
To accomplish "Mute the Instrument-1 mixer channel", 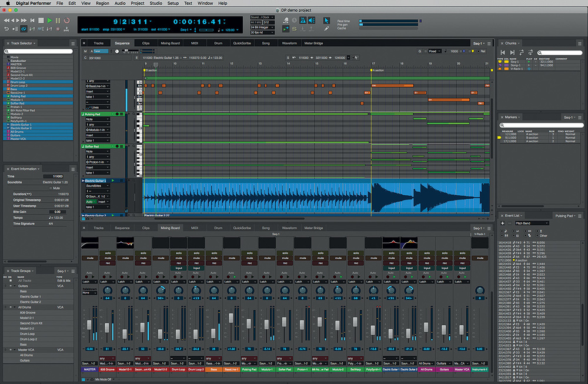I will 480,258.
